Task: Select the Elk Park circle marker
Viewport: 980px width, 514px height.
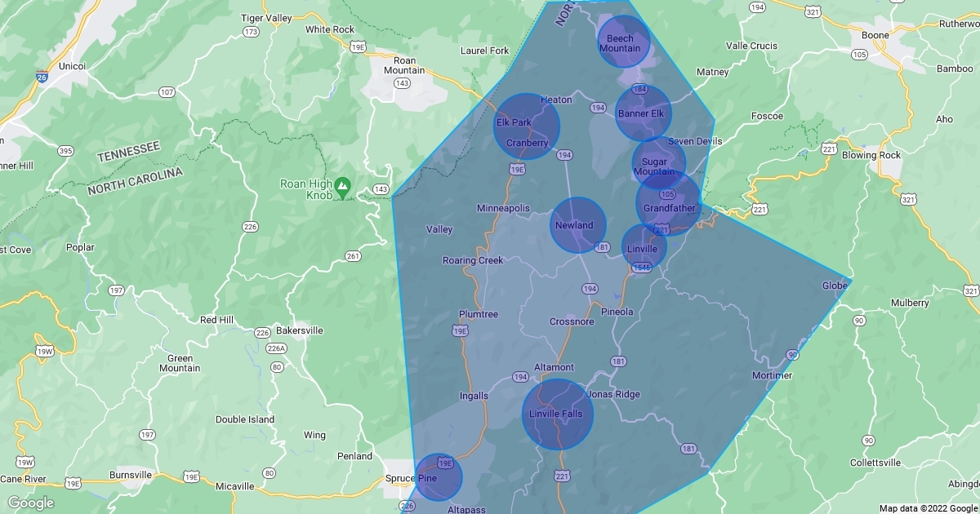Action: [527, 126]
